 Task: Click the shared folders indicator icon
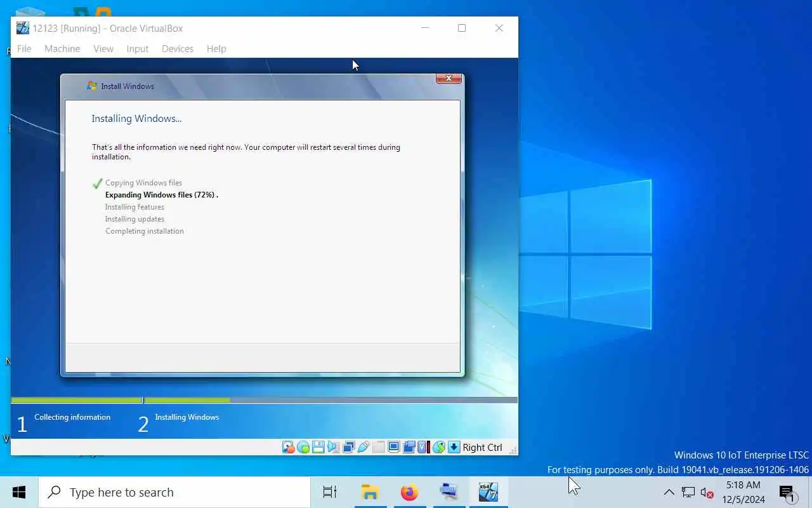point(379,447)
